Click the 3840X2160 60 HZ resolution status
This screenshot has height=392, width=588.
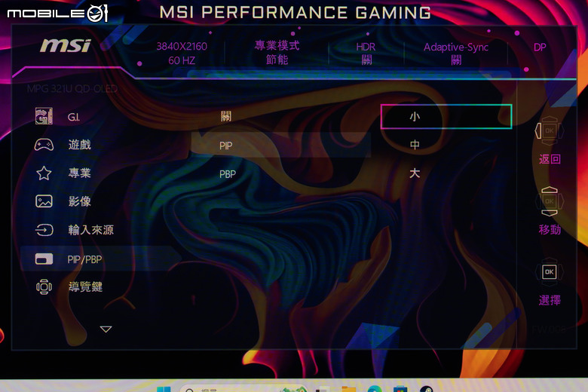pos(182,54)
